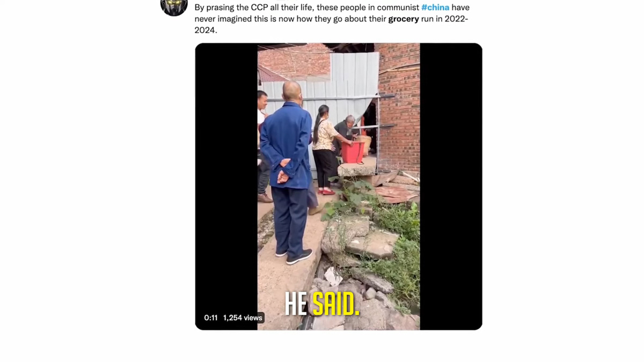644x362 pixels.
Task: Click the word 'CCP' in tweet text
Action: (259, 8)
